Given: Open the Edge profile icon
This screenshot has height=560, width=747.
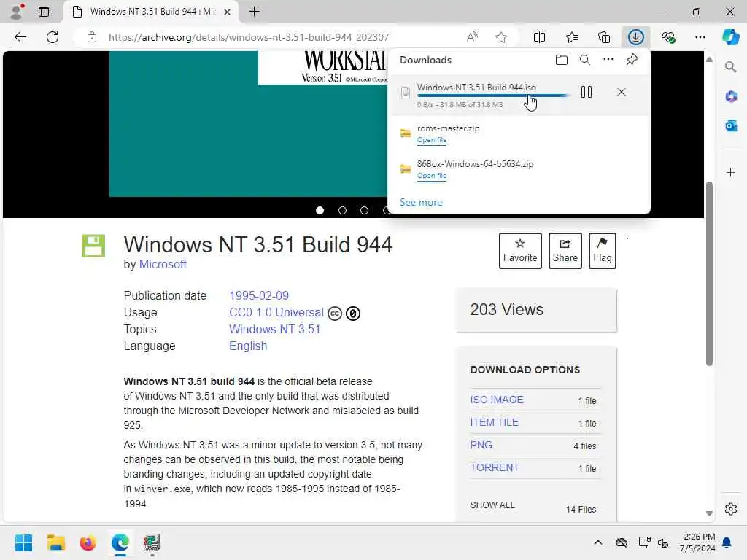Looking at the screenshot, I should pos(17,12).
